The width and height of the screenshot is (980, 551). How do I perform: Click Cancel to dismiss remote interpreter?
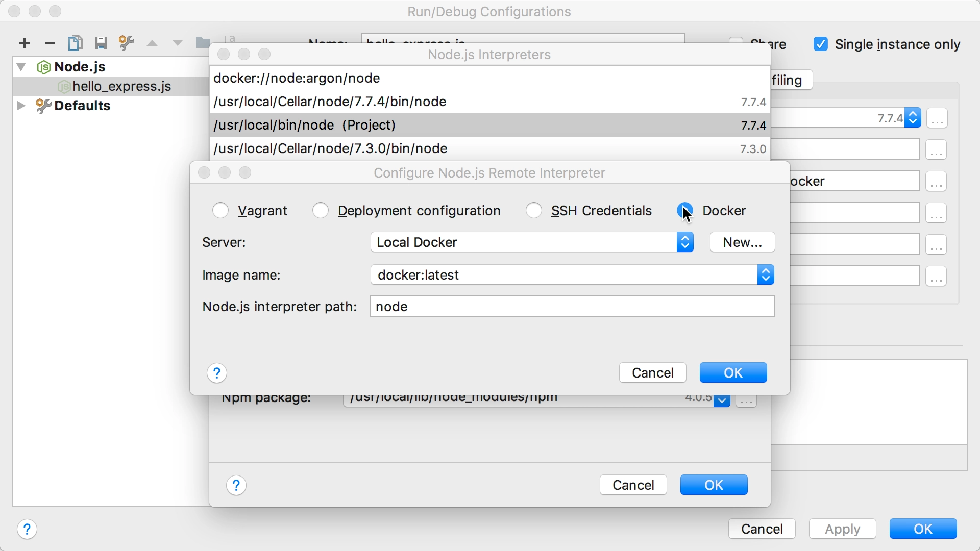(652, 373)
